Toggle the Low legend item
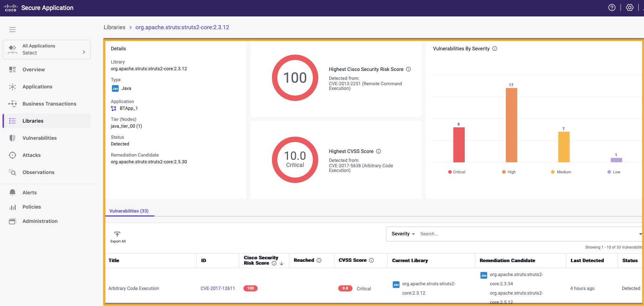This screenshot has width=644, height=306. [614, 172]
